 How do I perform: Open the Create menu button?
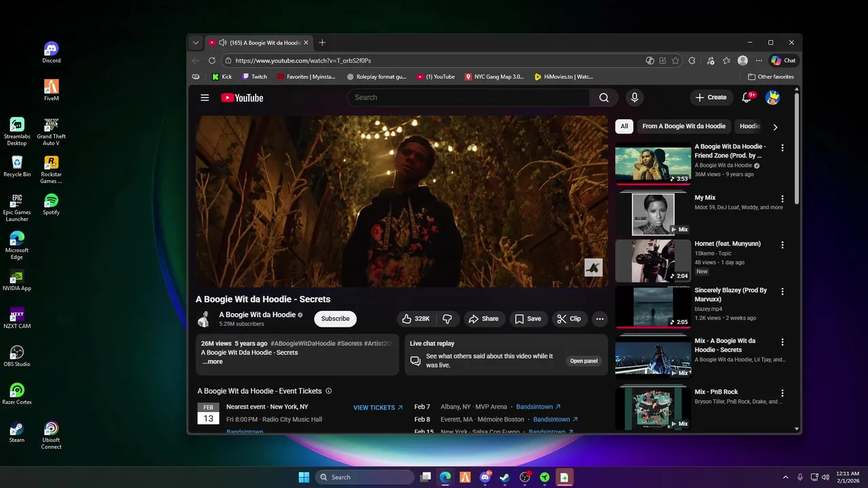point(711,98)
